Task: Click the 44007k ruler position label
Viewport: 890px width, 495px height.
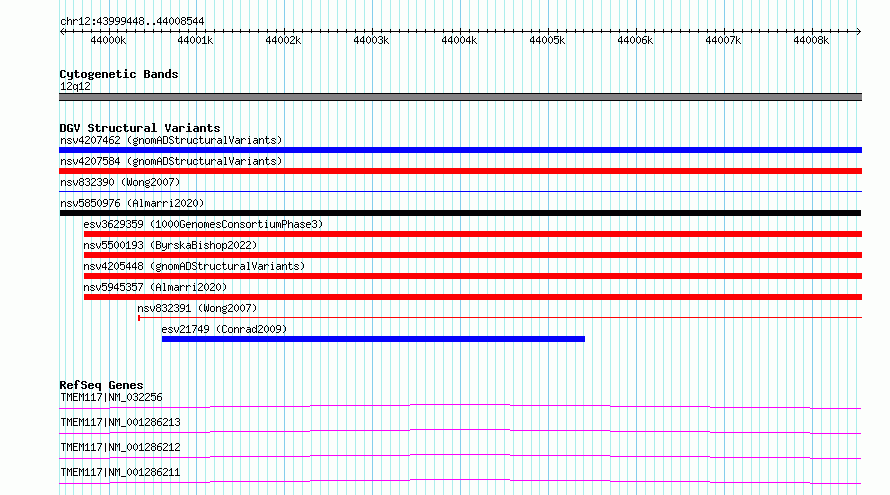Action: 723,41
